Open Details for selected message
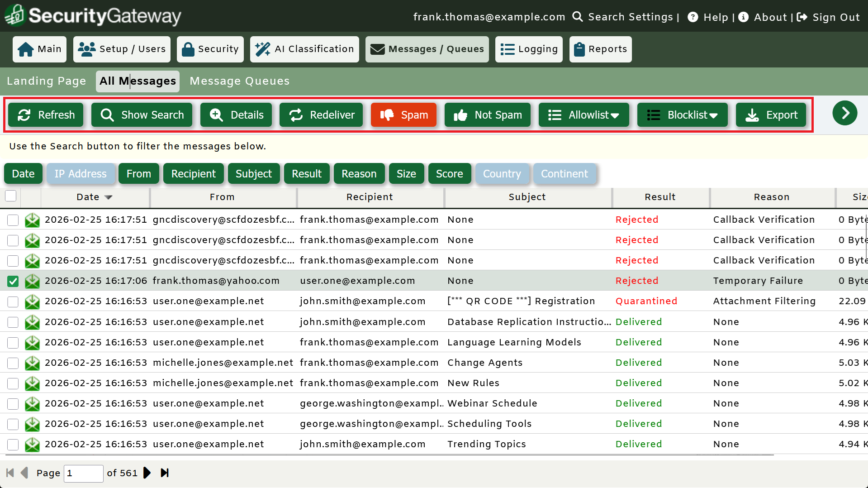This screenshot has height=488, width=868. click(x=236, y=115)
